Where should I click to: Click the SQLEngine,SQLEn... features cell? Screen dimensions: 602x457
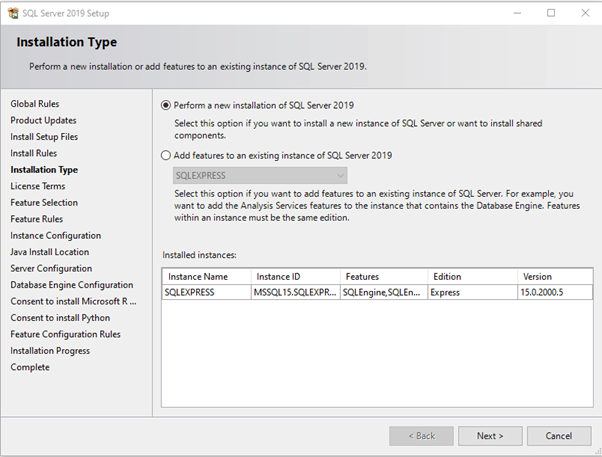(x=384, y=292)
